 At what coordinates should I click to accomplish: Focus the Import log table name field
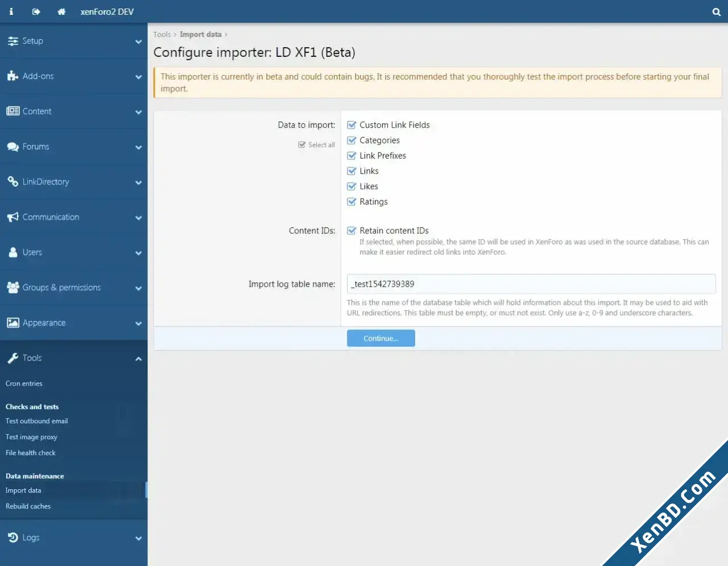[531, 284]
